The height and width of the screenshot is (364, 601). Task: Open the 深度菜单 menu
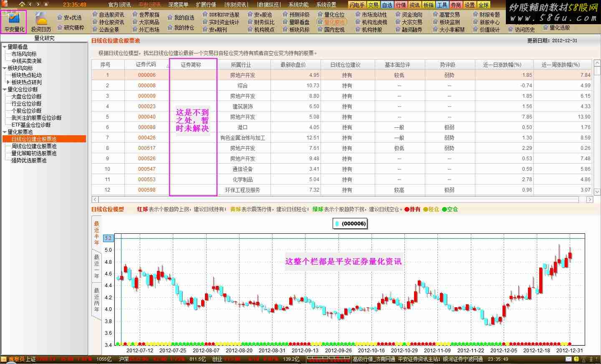click(178, 5)
